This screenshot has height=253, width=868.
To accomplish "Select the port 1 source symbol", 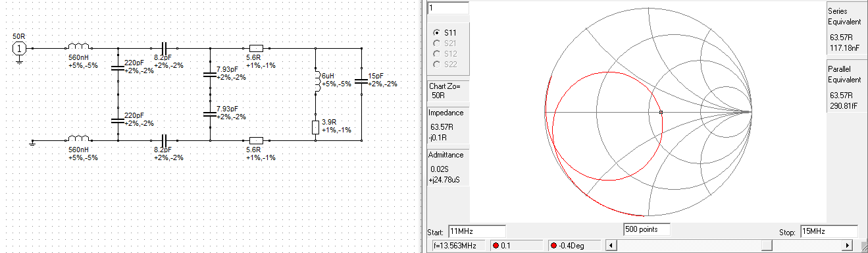I will 20,48.
